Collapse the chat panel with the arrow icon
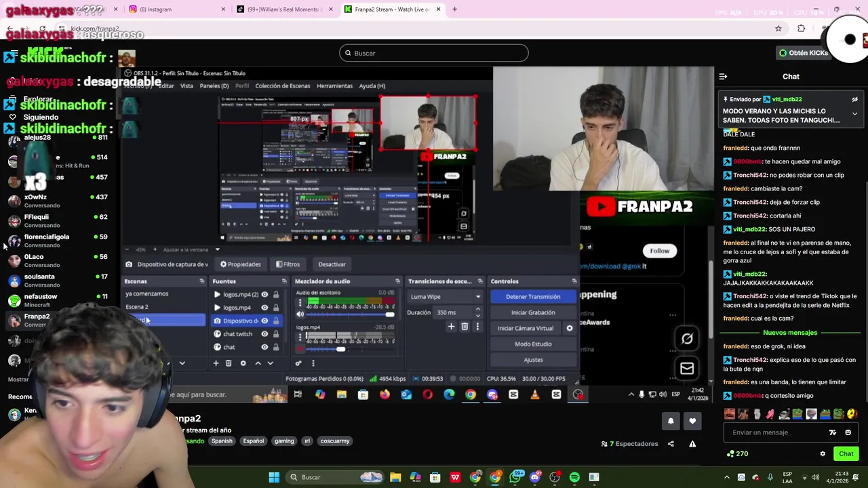The image size is (868, 488). (x=723, y=77)
